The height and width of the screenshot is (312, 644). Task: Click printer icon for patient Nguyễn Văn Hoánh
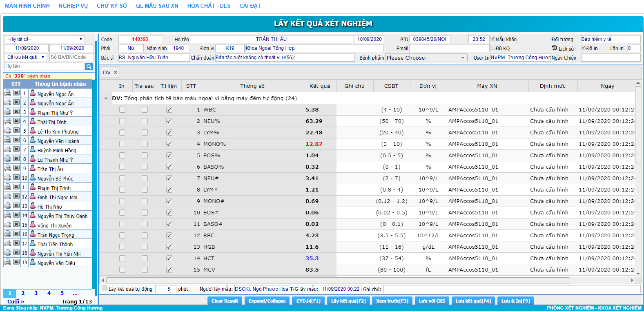coord(8,140)
